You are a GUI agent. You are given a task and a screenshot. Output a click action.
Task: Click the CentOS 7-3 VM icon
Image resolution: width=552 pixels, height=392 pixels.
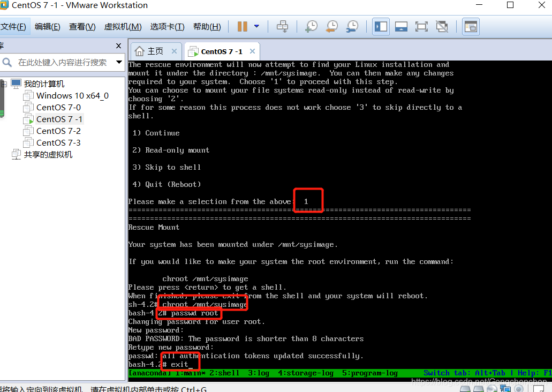28,142
